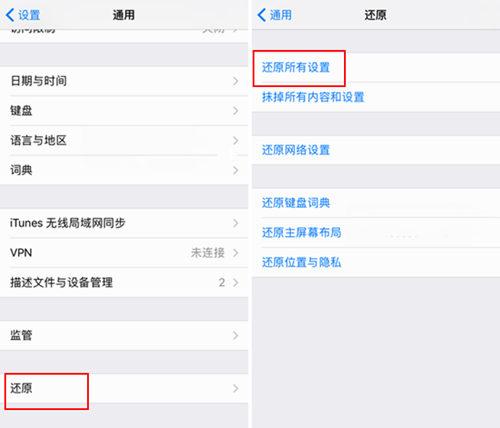The width and height of the screenshot is (500, 428).
Task: Open iTunes 无线局域网同步 row
Action: point(124,223)
